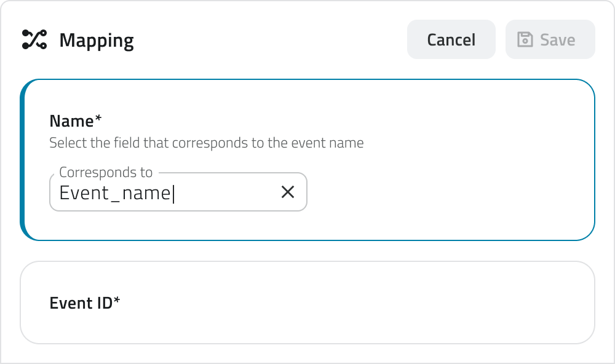Image resolution: width=615 pixels, height=364 pixels.
Task: Click the Save button label
Action: (557, 40)
